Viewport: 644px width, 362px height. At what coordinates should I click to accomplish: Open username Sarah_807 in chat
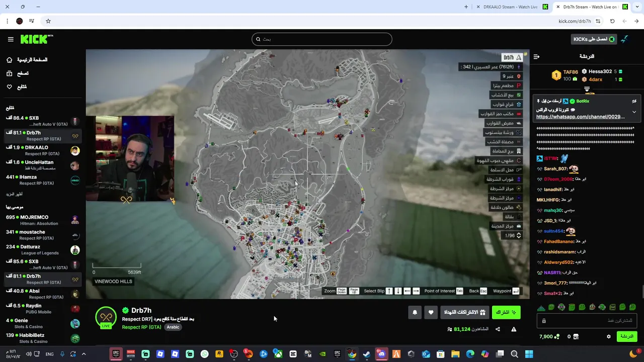coord(556,169)
